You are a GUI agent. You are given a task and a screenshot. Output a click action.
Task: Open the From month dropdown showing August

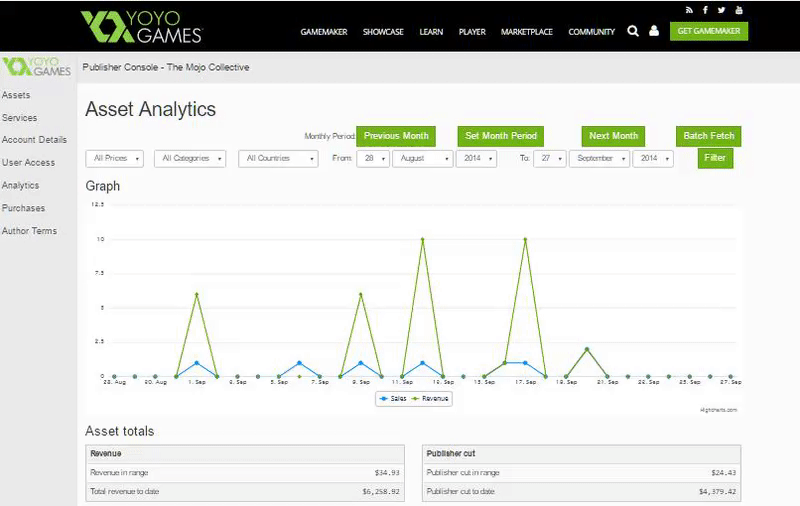tap(422, 159)
